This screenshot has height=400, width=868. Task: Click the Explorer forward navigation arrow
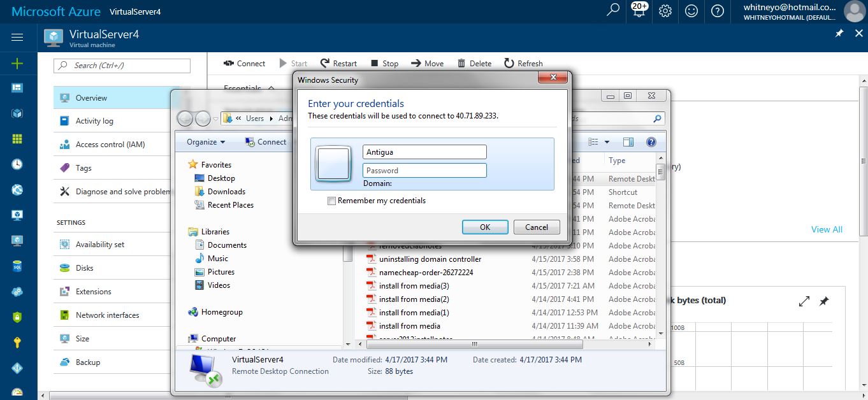coord(203,118)
